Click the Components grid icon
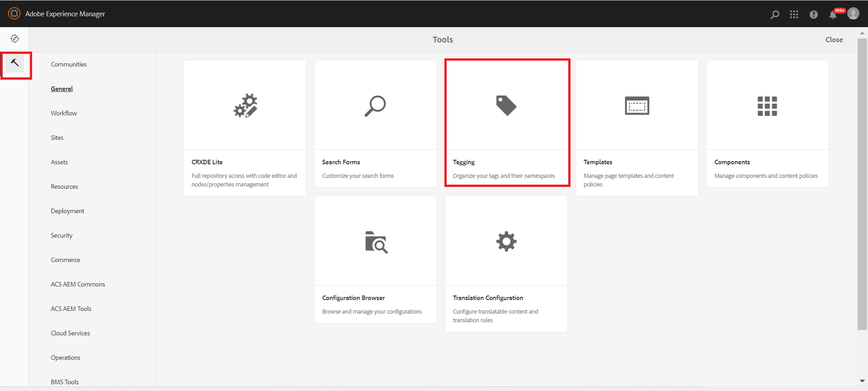The image size is (868, 391). pyautogui.click(x=767, y=106)
